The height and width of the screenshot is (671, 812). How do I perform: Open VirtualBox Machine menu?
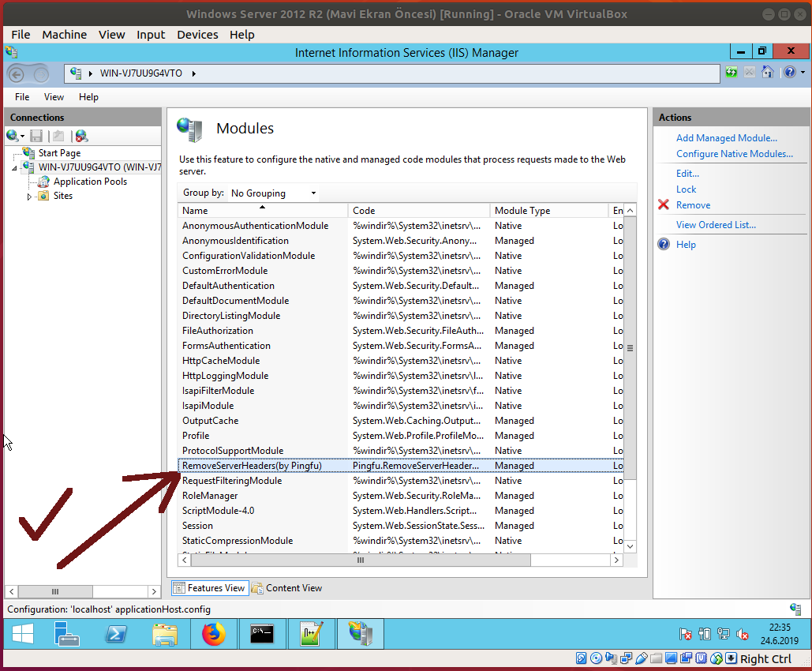64,35
